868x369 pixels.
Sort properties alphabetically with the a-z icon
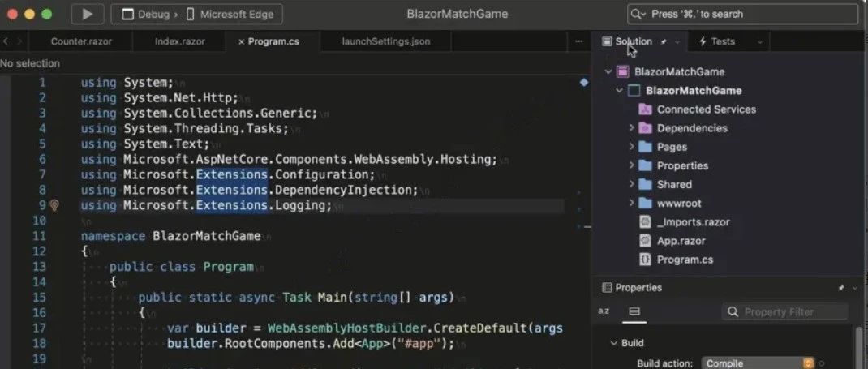coord(604,311)
